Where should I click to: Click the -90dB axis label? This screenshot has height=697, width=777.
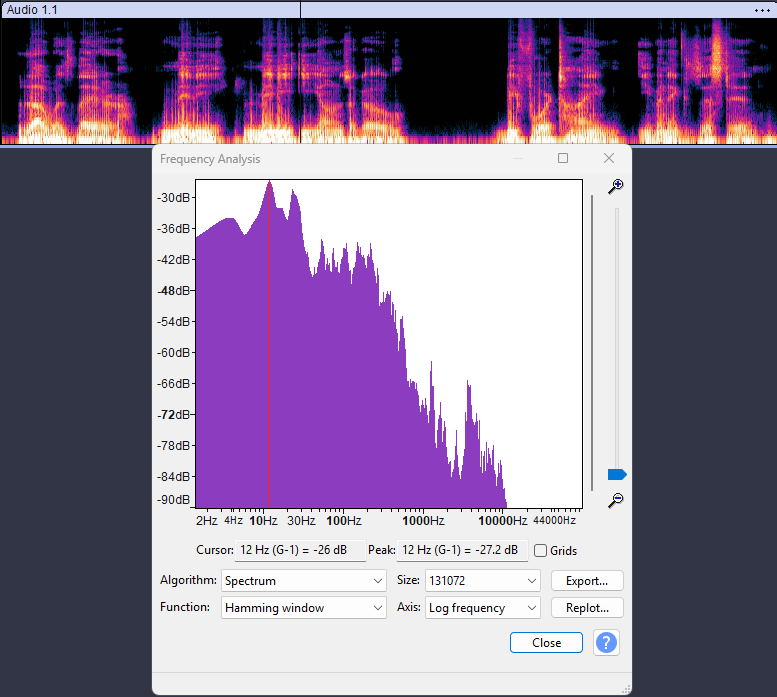(173, 499)
